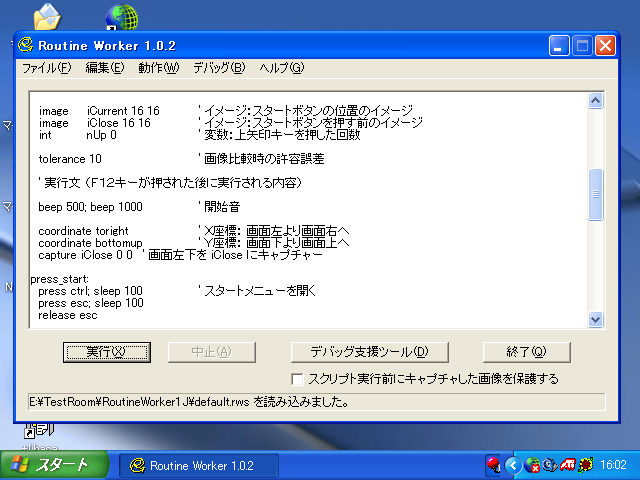Viewport: 640px width, 480px height.
Task: Click the line 'press esc; sleep 100'
Action: click(x=91, y=303)
